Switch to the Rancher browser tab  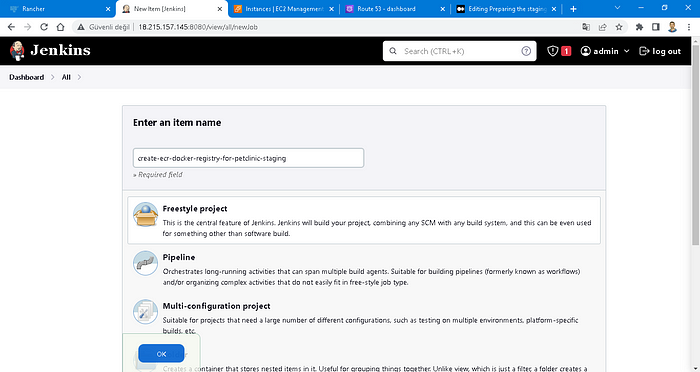(x=58, y=9)
